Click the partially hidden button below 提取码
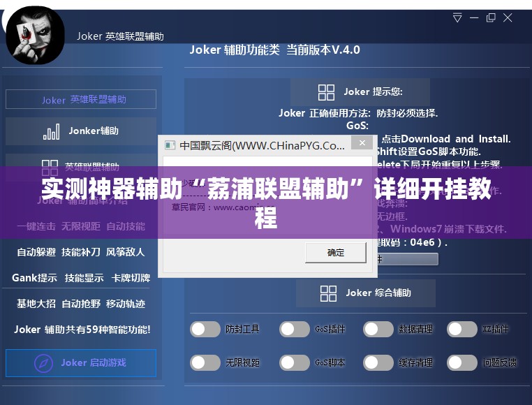This screenshot has width=532, height=405. [x=408, y=259]
